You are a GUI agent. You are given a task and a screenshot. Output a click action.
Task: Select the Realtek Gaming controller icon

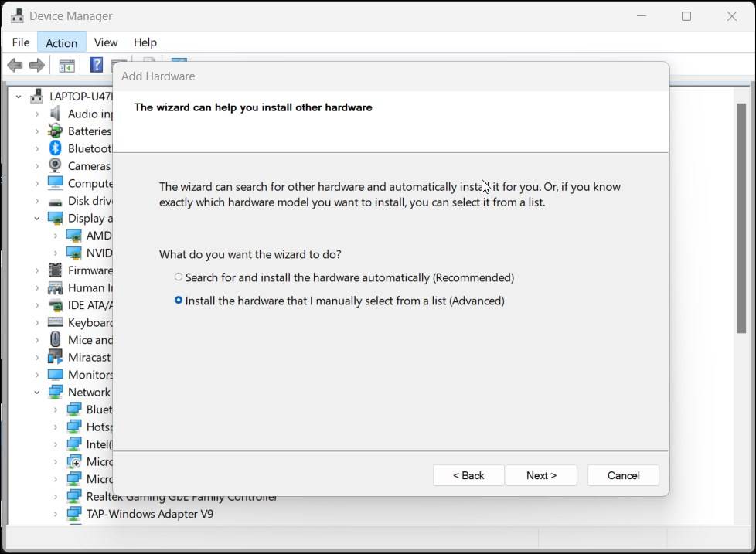point(73,496)
